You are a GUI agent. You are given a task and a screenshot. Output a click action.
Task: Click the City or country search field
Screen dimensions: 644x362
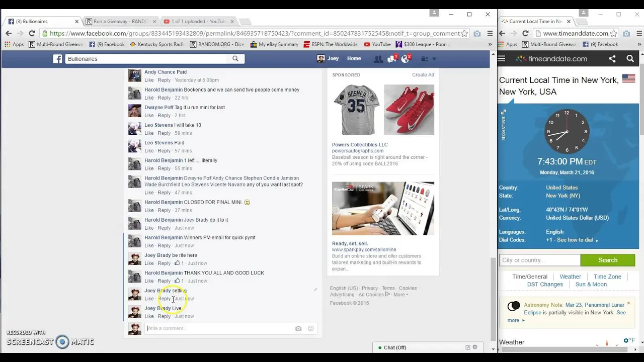[540, 260]
